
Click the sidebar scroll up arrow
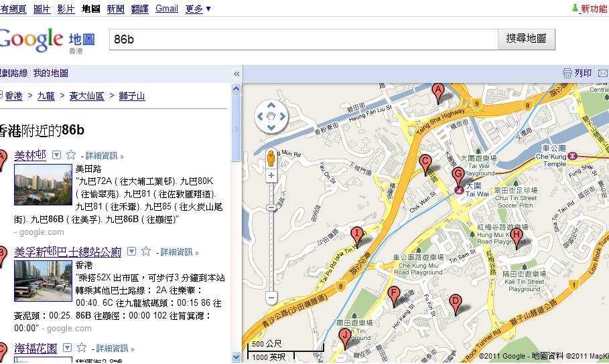tap(236, 88)
